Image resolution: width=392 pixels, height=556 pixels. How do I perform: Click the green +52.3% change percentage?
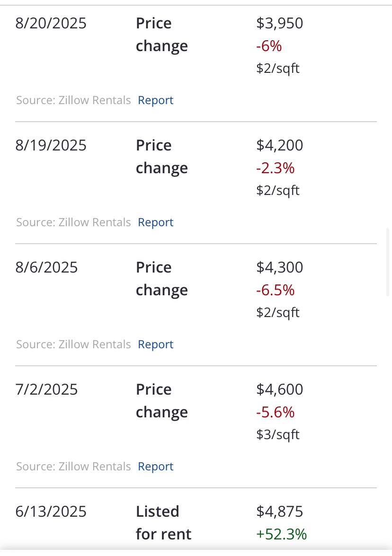pos(281,534)
